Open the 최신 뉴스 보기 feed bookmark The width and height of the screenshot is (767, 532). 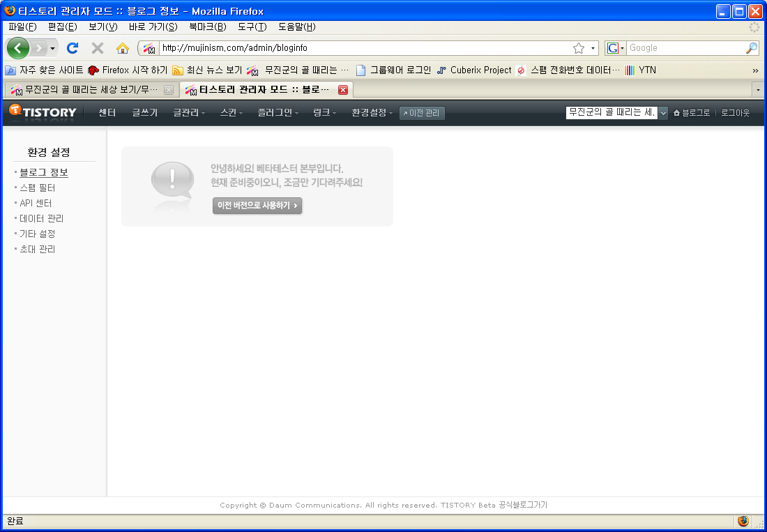(x=207, y=70)
